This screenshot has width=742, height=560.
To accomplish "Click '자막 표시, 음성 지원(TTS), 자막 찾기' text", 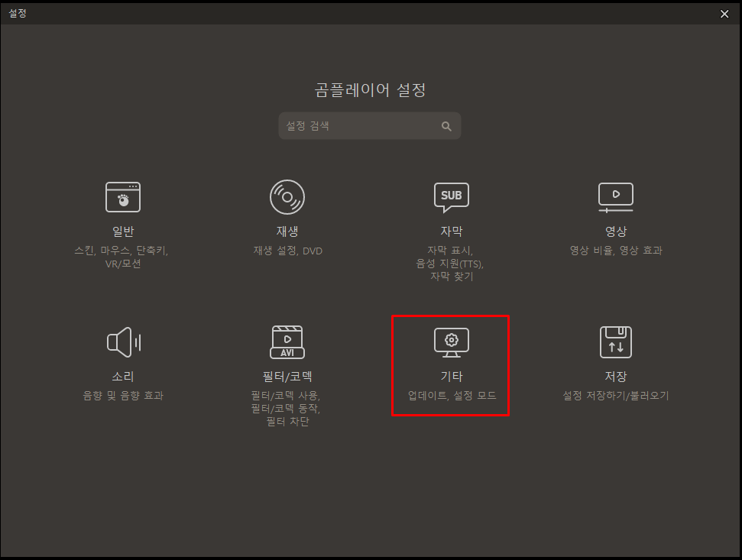I will coord(450,264).
